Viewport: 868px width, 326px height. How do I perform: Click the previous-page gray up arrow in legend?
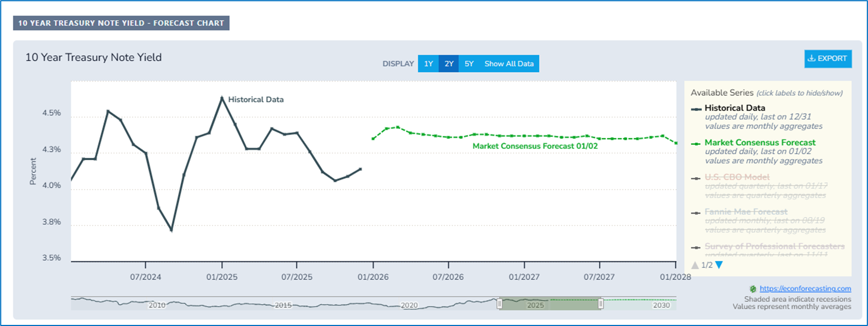pos(695,265)
